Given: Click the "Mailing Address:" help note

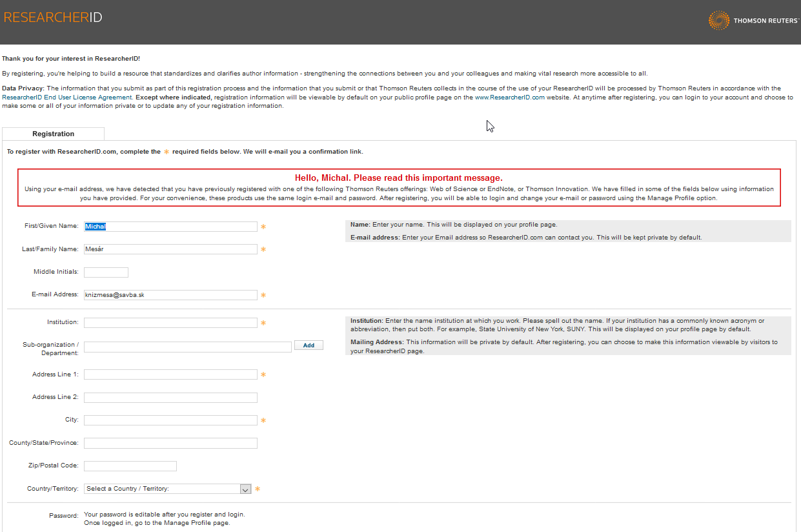Looking at the screenshot, I should [564, 346].
